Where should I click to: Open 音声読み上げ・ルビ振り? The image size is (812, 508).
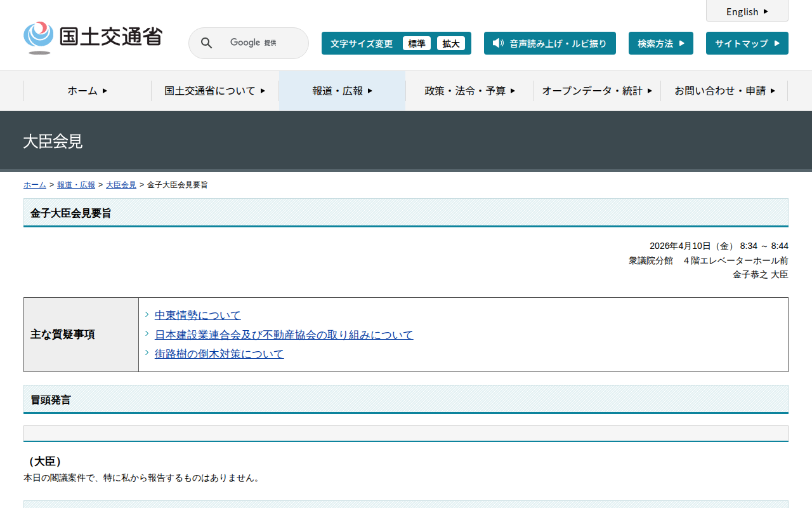pos(550,43)
